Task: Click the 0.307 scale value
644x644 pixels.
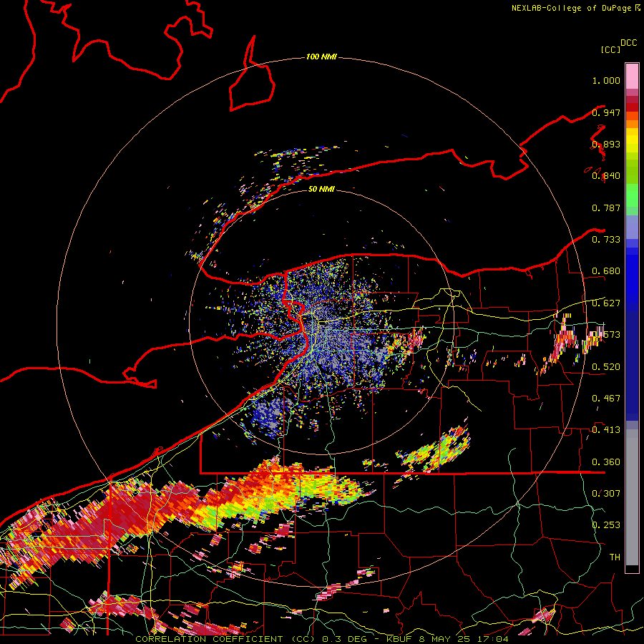Action: (x=606, y=494)
